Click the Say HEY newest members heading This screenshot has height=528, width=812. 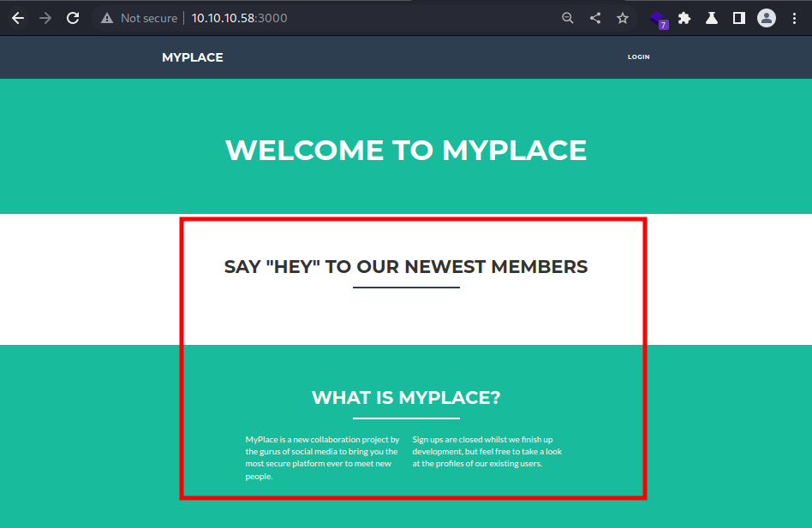point(406,266)
